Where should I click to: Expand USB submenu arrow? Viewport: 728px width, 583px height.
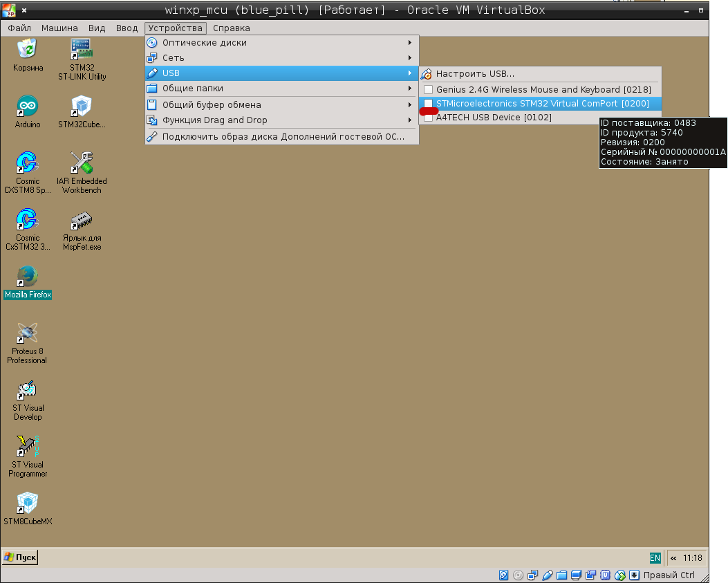click(409, 73)
